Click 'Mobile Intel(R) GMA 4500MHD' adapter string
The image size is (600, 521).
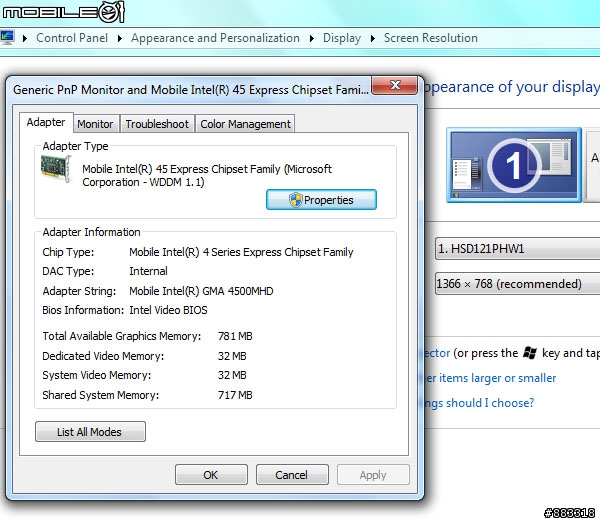201,291
